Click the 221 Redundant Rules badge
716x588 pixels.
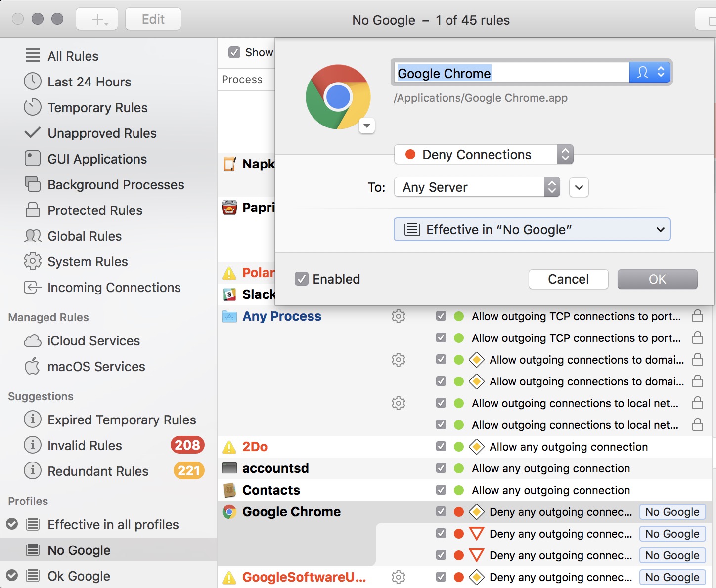(x=189, y=471)
